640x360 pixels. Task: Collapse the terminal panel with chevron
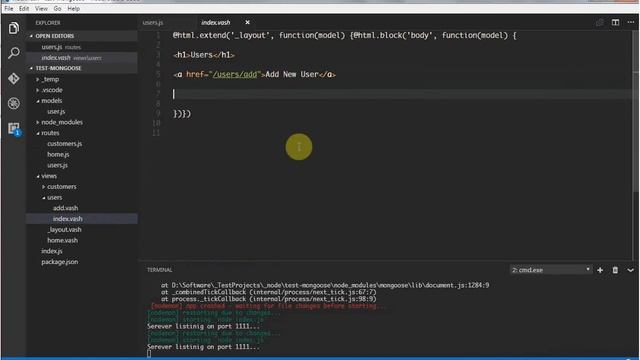tap(630, 270)
